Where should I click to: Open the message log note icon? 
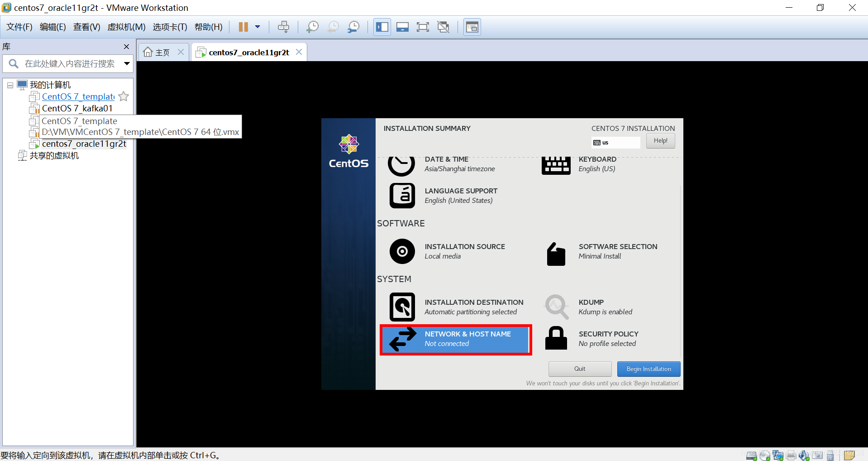tap(849, 455)
